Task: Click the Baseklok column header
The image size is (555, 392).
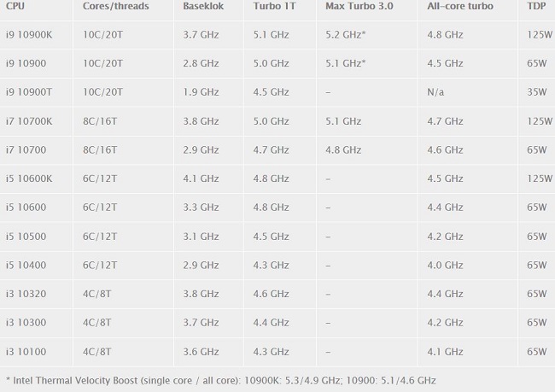Action: [203, 6]
